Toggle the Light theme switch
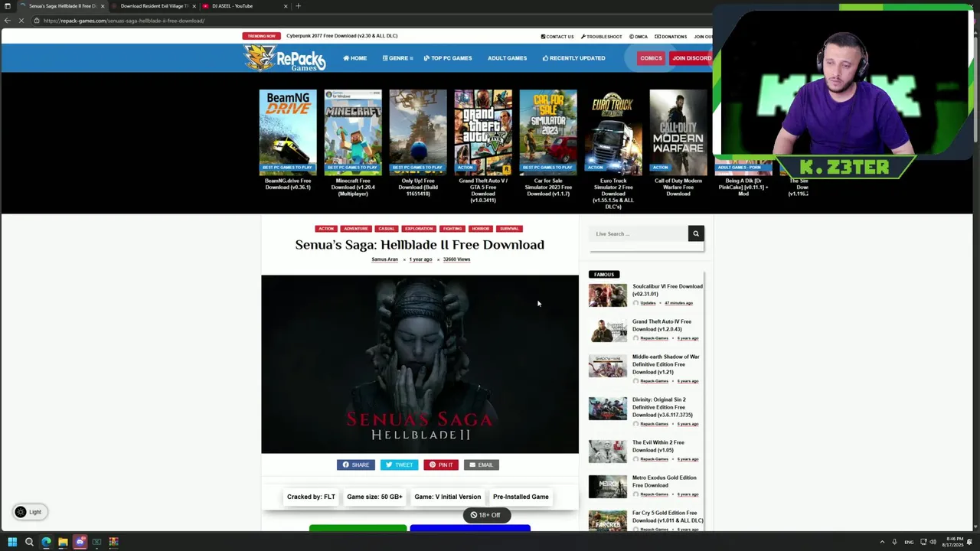980x551 pixels. click(30, 512)
